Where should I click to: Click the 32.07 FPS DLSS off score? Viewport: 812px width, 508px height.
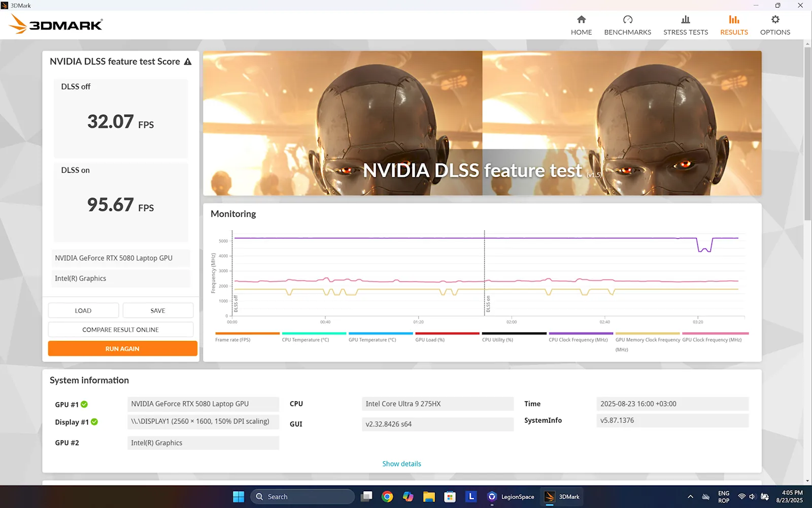point(121,122)
